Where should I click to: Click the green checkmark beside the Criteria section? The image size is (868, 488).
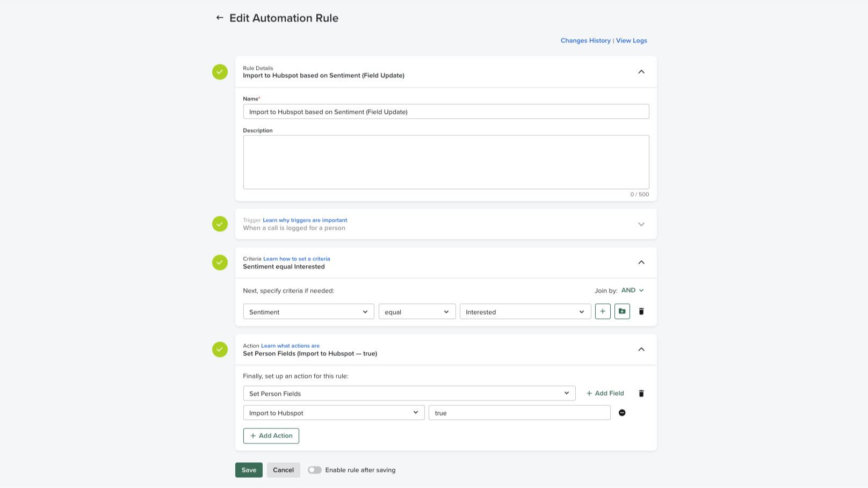coord(220,263)
